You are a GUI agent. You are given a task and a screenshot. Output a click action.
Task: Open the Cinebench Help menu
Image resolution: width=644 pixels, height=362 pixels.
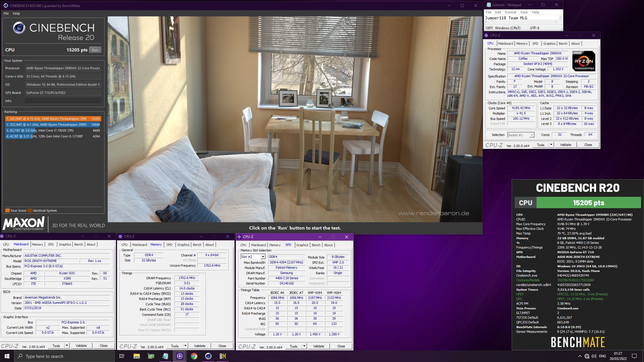tap(16, 13)
